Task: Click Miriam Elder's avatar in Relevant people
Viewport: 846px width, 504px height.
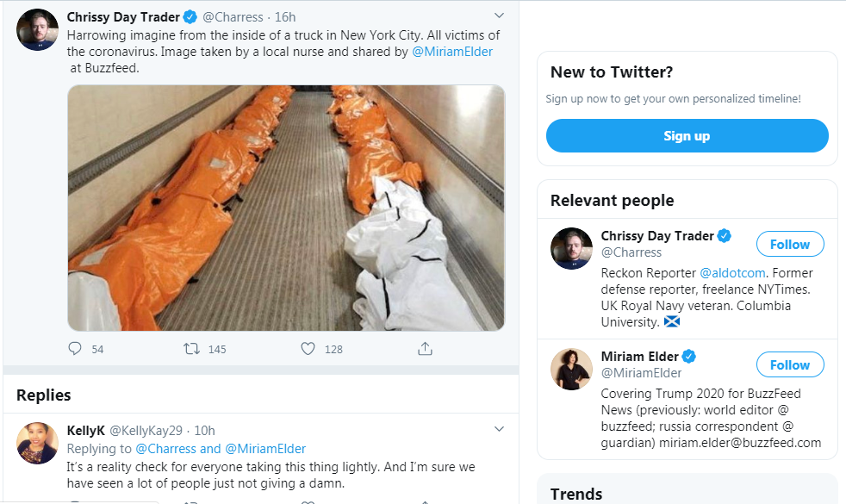Action: 571,370
